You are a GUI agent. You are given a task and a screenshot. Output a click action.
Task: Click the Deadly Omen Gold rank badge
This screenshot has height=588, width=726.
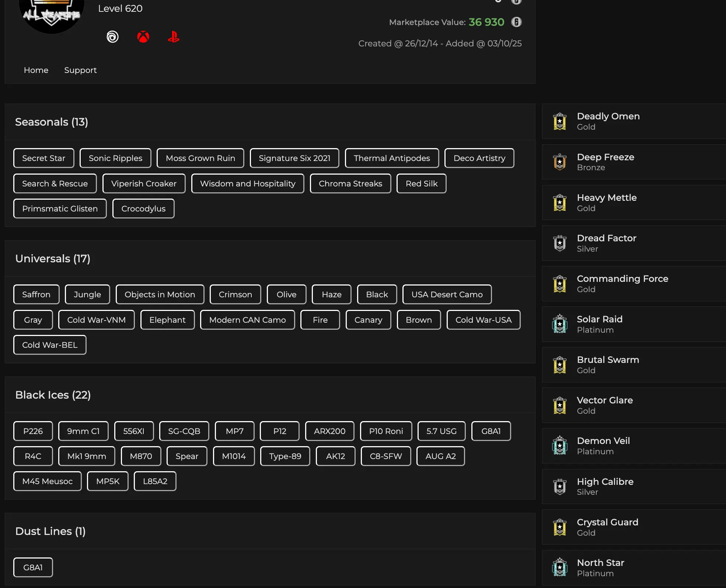pyautogui.click(x=559, y=122)
